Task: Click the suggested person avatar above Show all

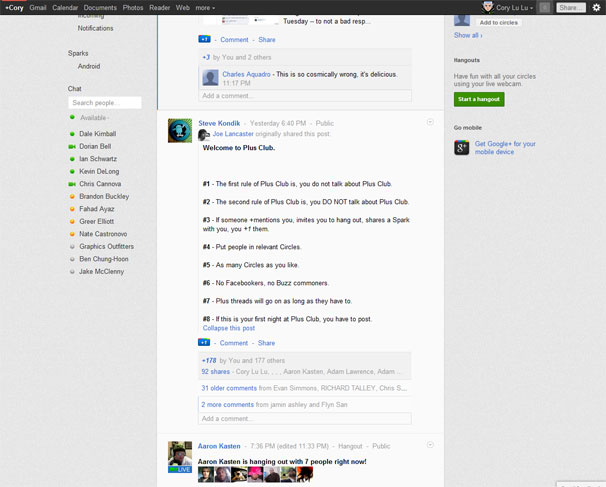Action: [x=462, y=20]
